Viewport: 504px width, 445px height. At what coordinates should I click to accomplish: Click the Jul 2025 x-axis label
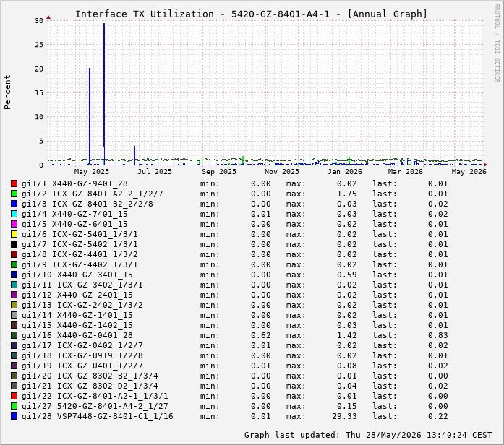pyautogui.click(x=155, y=172)
